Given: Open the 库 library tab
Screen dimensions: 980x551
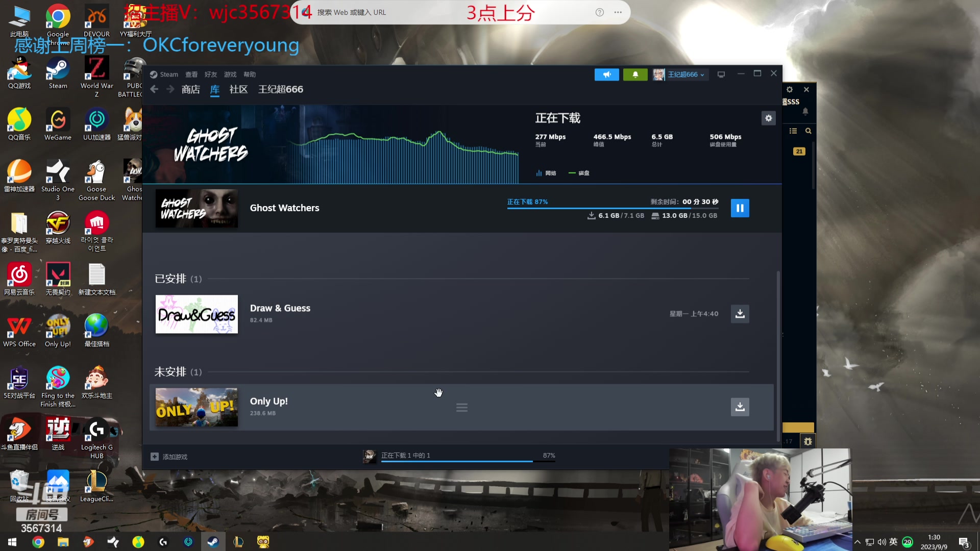Looking at the screenshot, I should (215, 89).
